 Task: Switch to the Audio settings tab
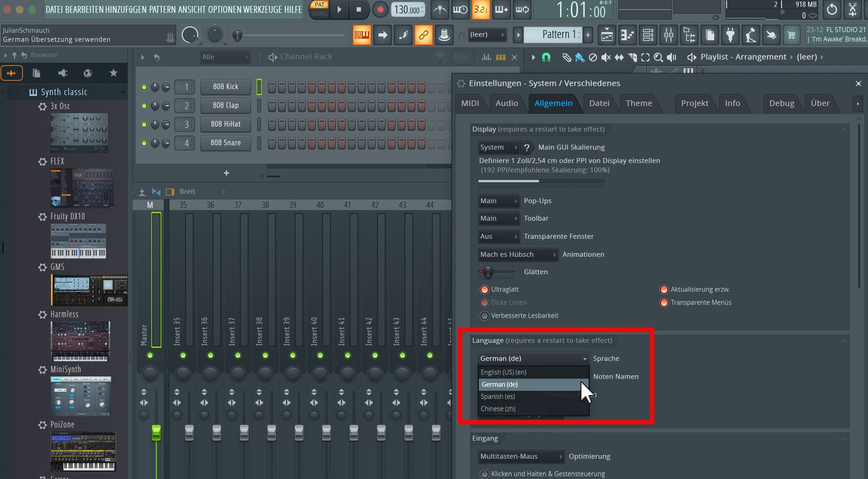point(507,103)
